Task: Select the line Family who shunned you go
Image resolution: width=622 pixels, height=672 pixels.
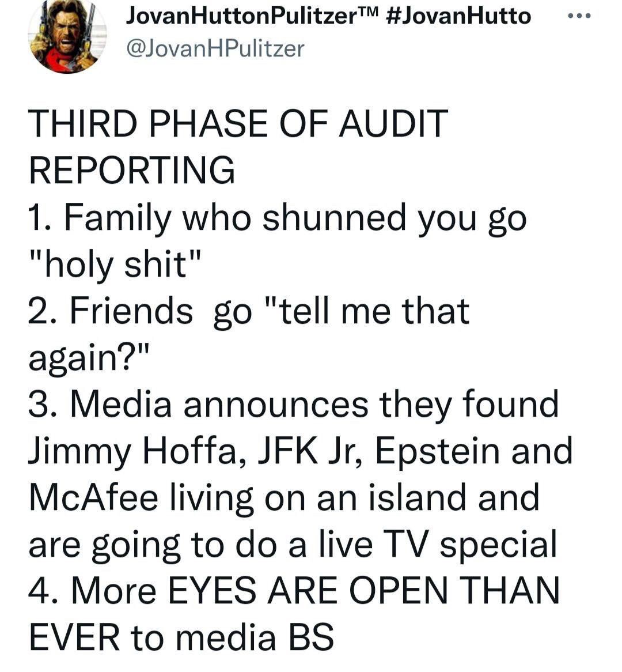Action: coord(277,218)
